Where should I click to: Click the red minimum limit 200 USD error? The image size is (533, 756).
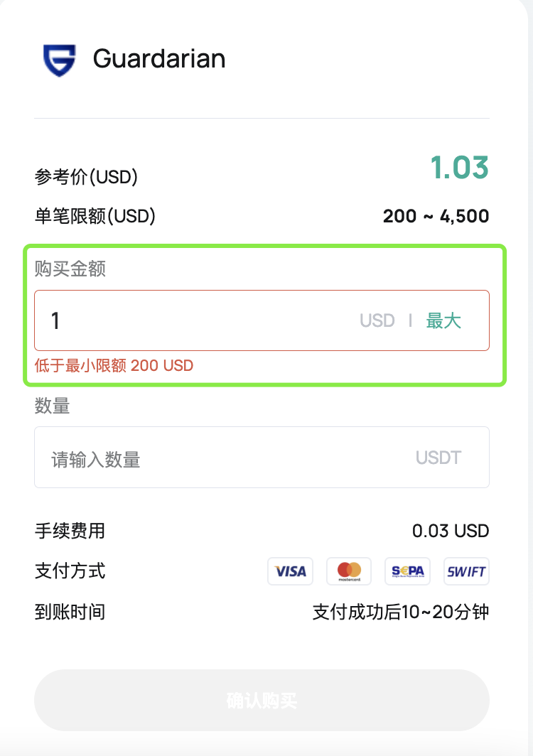pos(114,366)
